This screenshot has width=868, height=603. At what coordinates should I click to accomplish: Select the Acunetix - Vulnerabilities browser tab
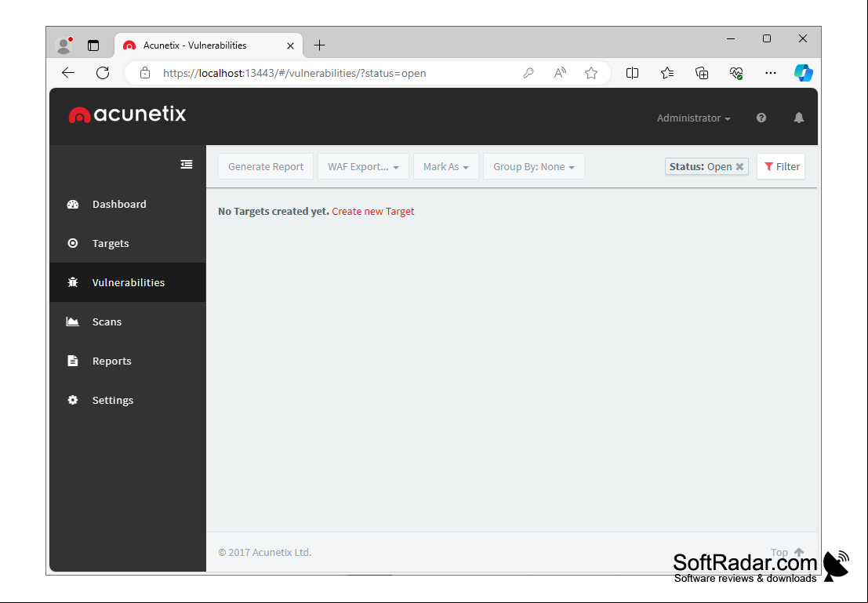click(x=209, y=45)
